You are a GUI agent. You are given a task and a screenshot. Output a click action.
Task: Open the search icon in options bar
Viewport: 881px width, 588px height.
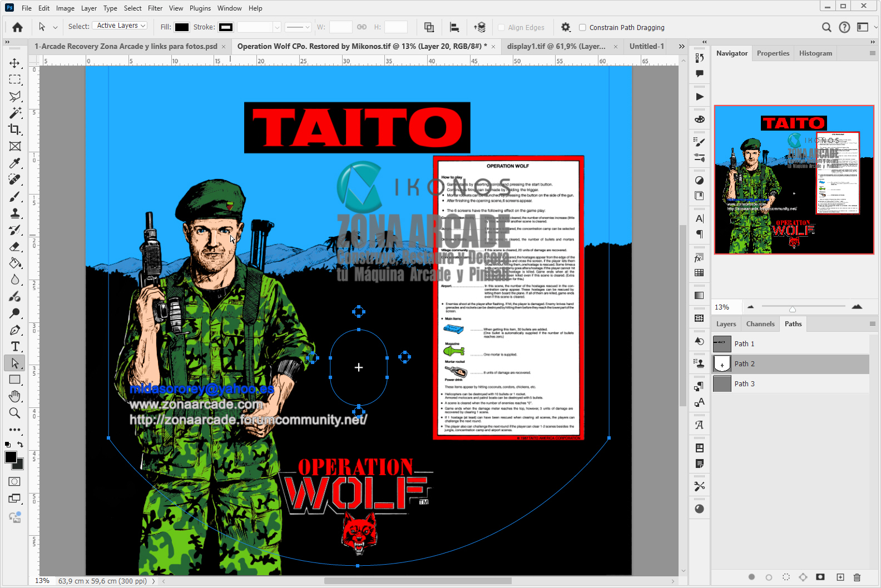tap(826, 27)
